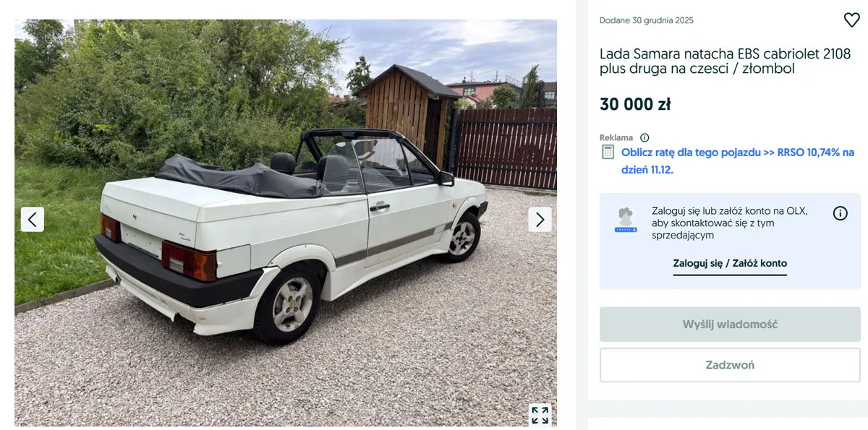The height and width of the screenshot is (430, 868).
Task: Click the 'Wyślij wiadomość' button
Action: pyautogui.click(x=730, y=324)
